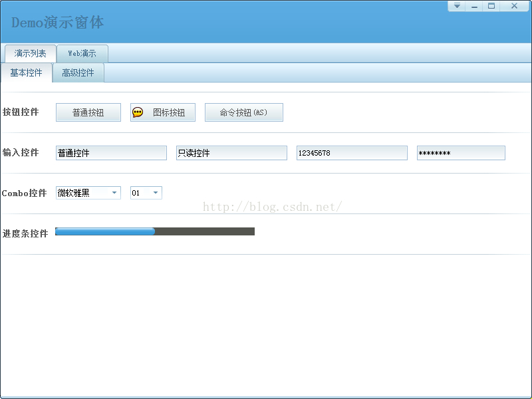Click the speech bubble icon on 图标按钮
The image size is (532, 399).
[138, 112]
